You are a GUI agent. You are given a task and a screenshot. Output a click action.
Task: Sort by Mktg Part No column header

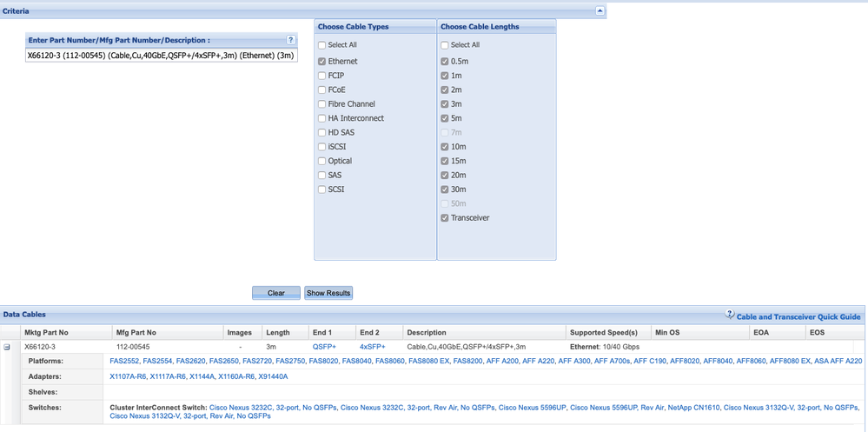(x=46, y=332)
